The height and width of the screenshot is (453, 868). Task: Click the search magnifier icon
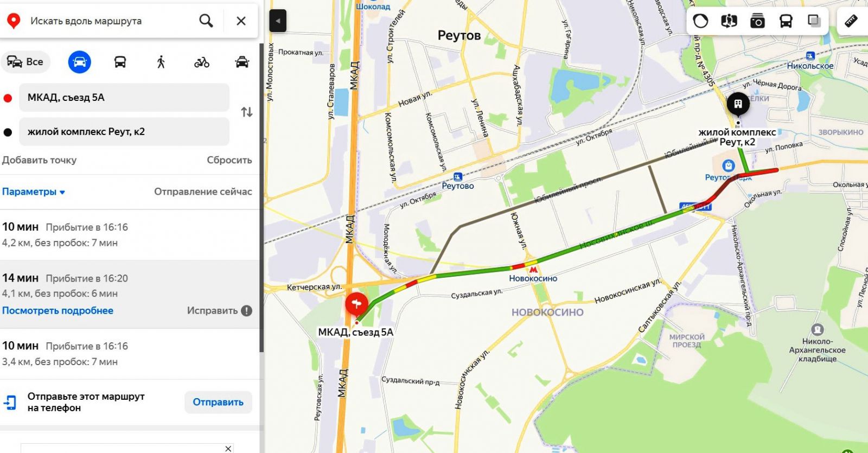[206, 21]
